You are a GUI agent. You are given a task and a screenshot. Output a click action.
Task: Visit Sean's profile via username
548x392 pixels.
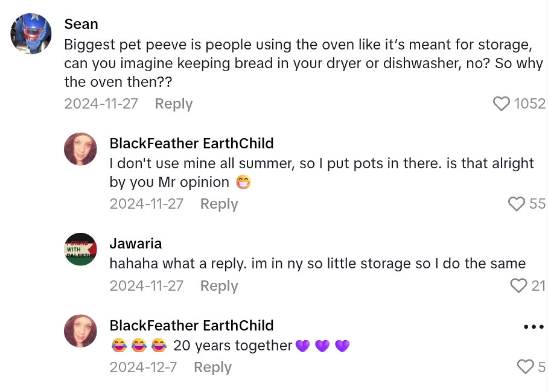pos(81,24)
